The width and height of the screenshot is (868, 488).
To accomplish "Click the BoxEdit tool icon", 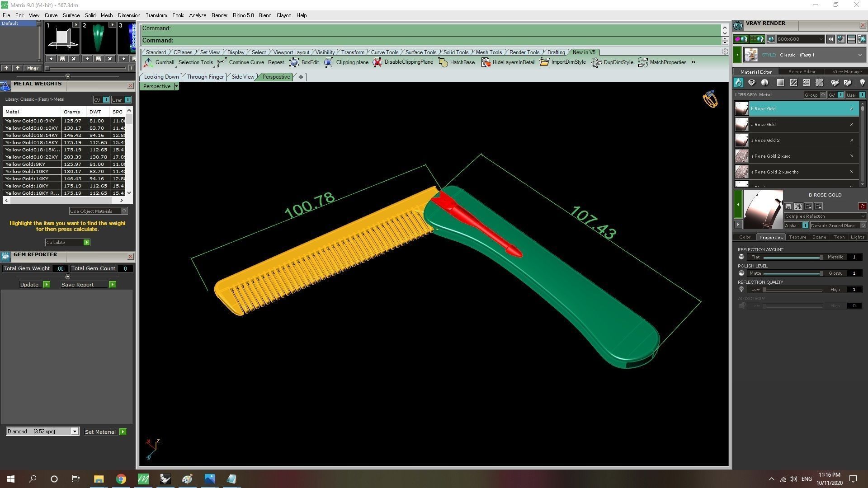I will coord(294,62).
